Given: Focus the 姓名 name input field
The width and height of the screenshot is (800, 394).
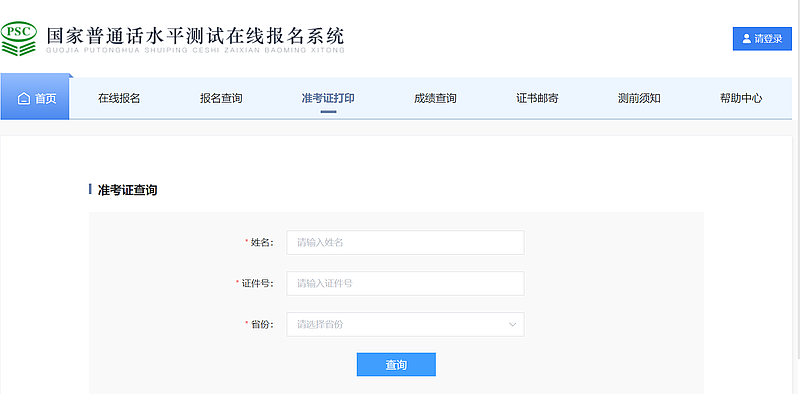Looking at the screenshot, I should point(405,242).
